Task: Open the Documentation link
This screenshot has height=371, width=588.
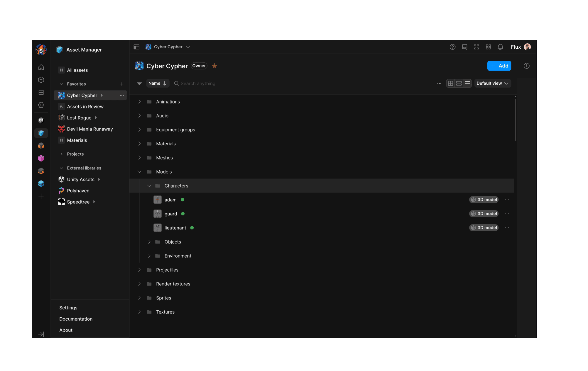Action: click(x=76, y=319)
